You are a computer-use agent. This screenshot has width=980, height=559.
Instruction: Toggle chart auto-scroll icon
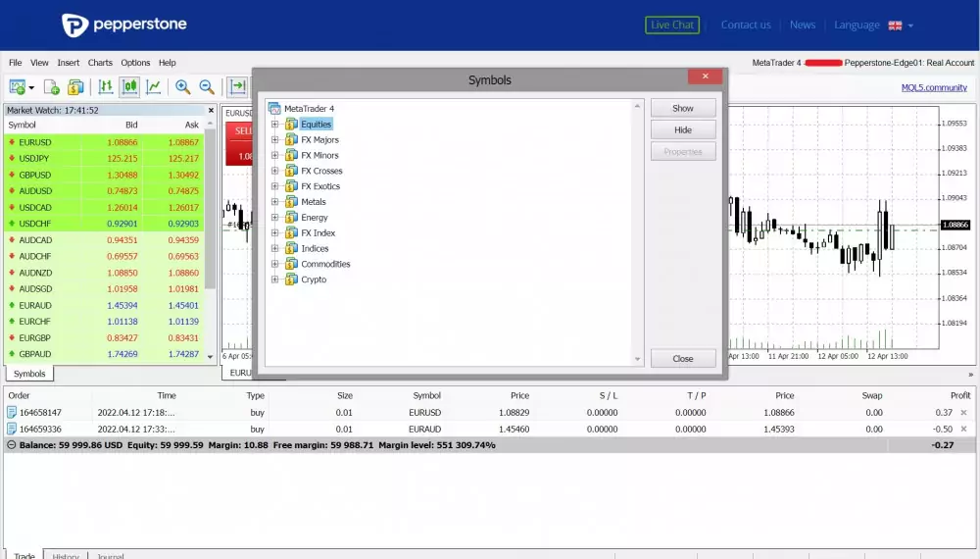coord(237,87)
